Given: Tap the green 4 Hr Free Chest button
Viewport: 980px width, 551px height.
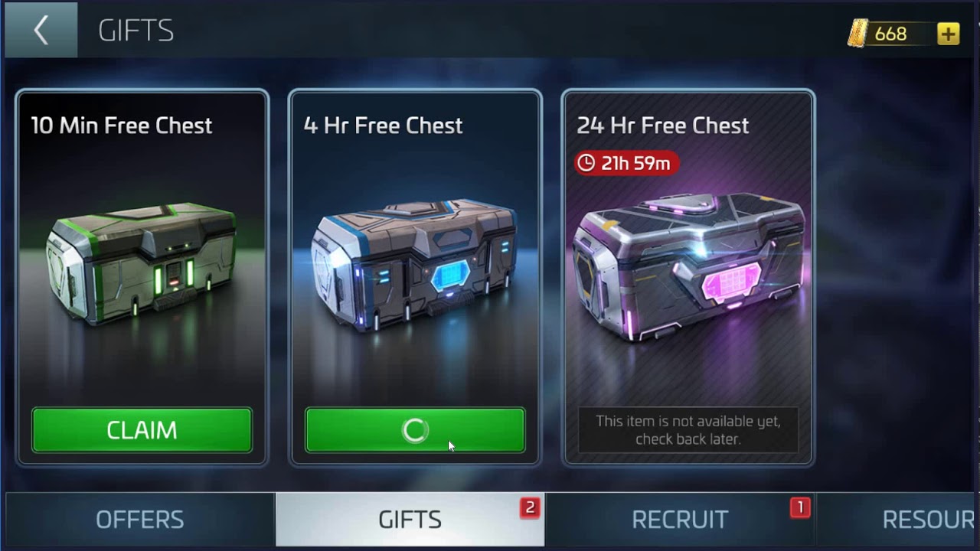Looking at the screenshot, I should pos(415,430).
